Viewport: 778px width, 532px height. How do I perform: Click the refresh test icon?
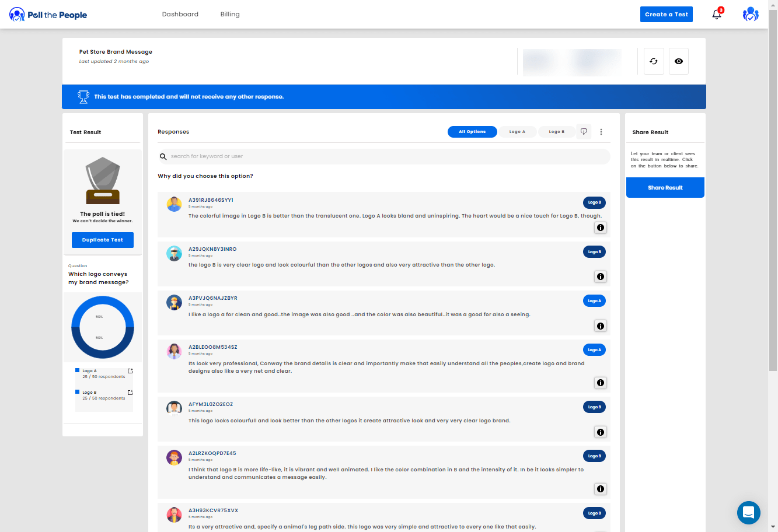pyautogui.click(x=654, y=61)
